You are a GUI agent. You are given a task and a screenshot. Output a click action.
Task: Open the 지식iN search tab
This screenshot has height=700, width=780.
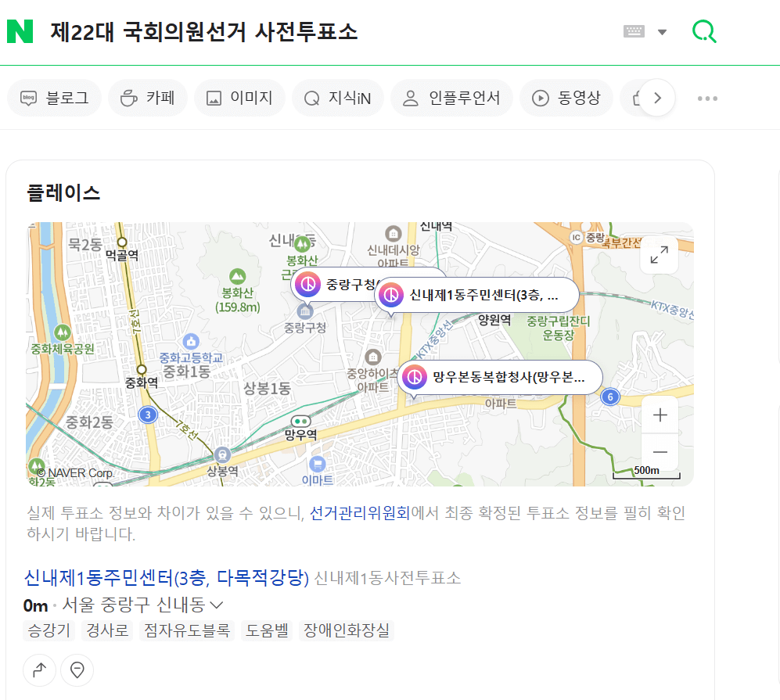(x=337, y=97)
